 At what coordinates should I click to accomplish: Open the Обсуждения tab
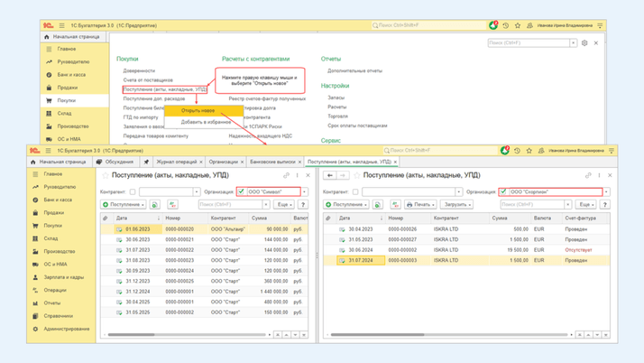point(115,162)
